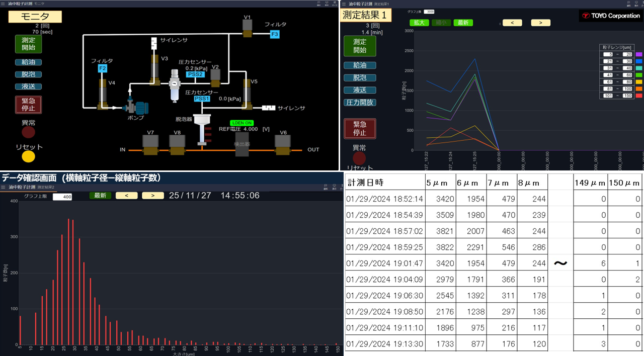Click the 拡大 zoom-in button above the line chart
This screenshot has width=644, height=356.
point(419,23)
